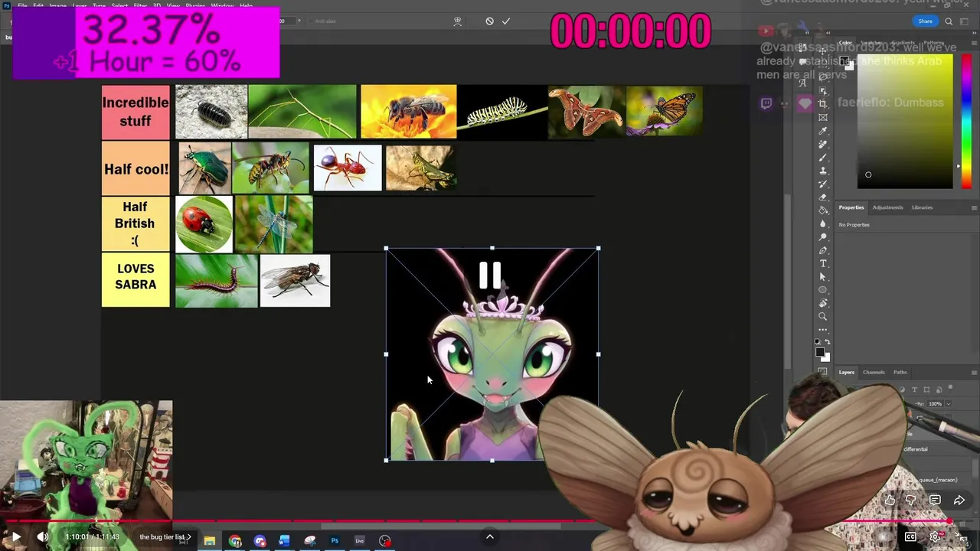Select the Dodge tool

823,236
